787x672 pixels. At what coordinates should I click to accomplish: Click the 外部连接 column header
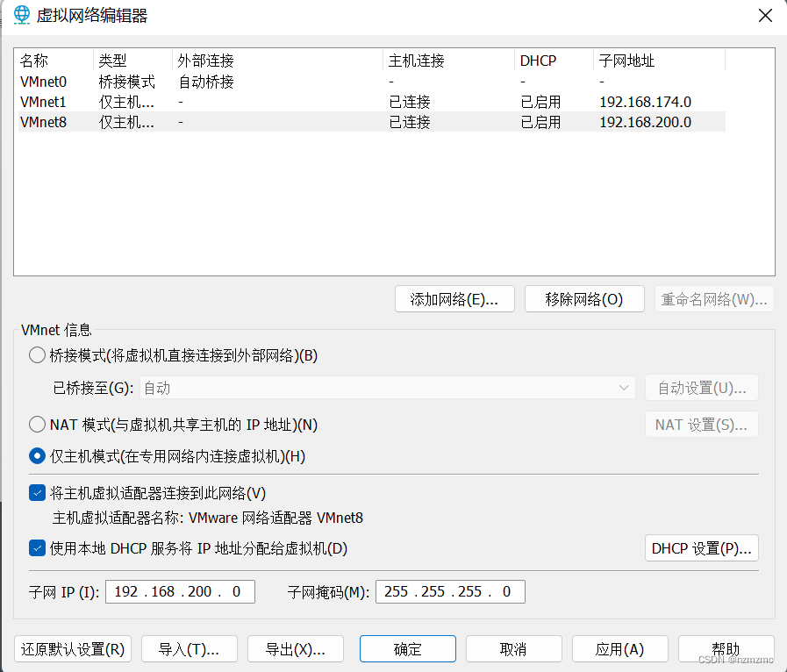277,61
